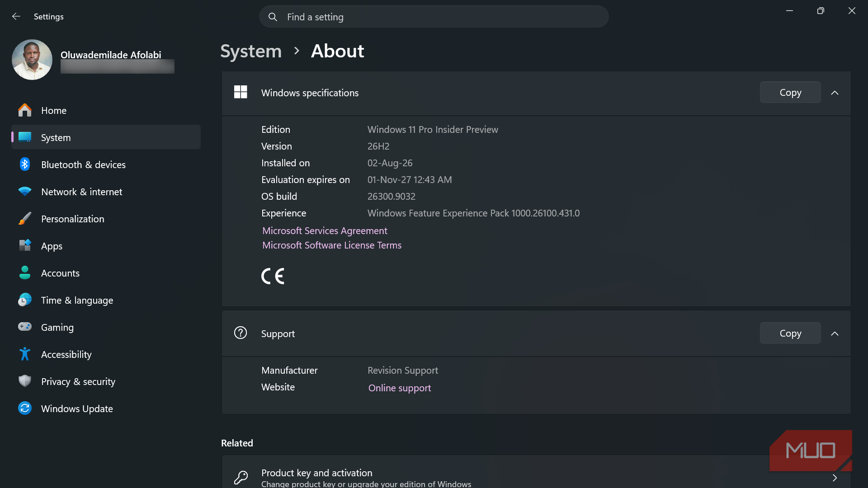Open the Online support link
Screen dimensions: 868x488
click(x=400, y=388)
